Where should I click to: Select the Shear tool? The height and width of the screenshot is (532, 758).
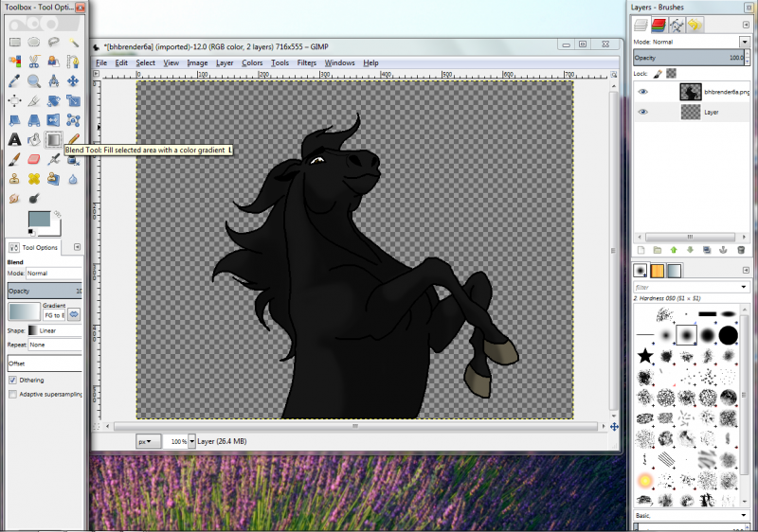(x=15, y=120)
